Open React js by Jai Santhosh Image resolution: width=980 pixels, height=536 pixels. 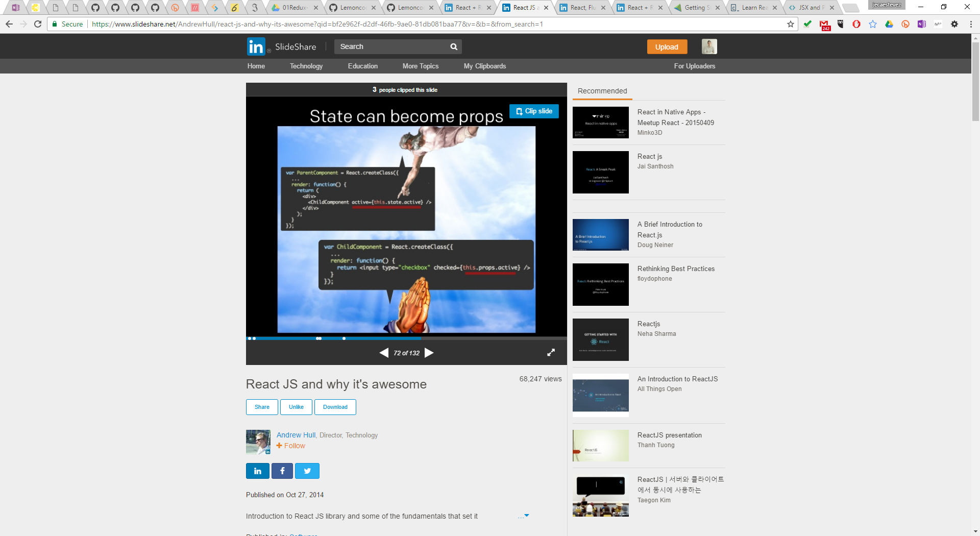coord(650,156)
